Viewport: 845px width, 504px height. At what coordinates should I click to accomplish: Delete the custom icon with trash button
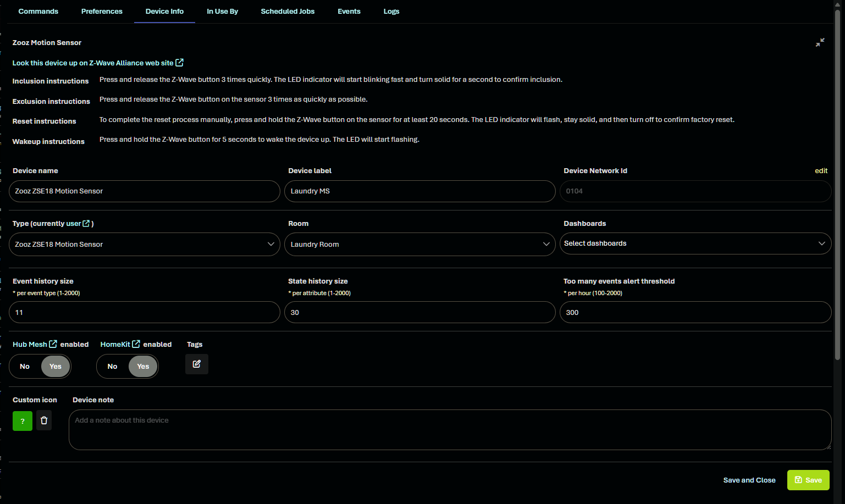click(44, 420)
